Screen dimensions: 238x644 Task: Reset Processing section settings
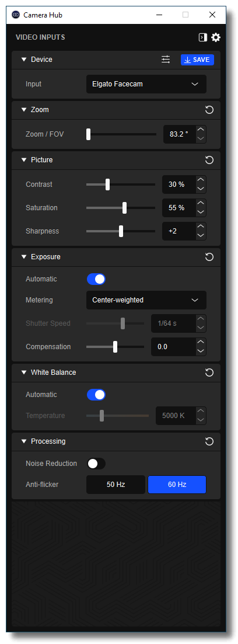[209, 441]
